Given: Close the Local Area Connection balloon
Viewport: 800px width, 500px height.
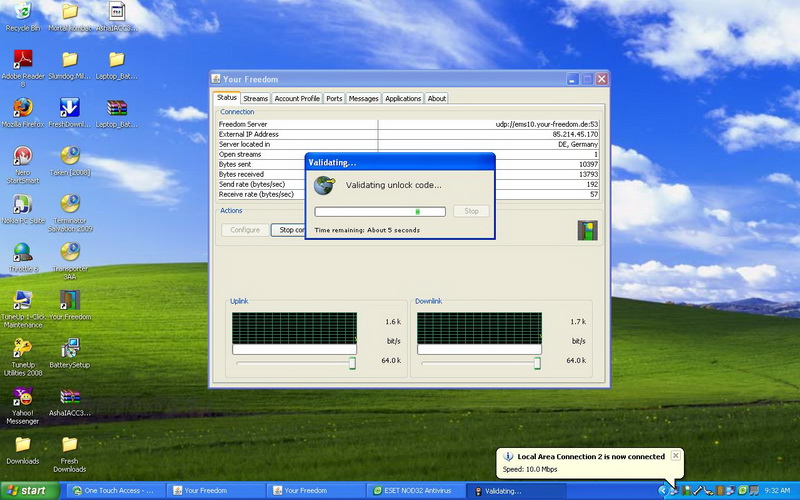Looking at the screenshot, I should tap(676, 455).
